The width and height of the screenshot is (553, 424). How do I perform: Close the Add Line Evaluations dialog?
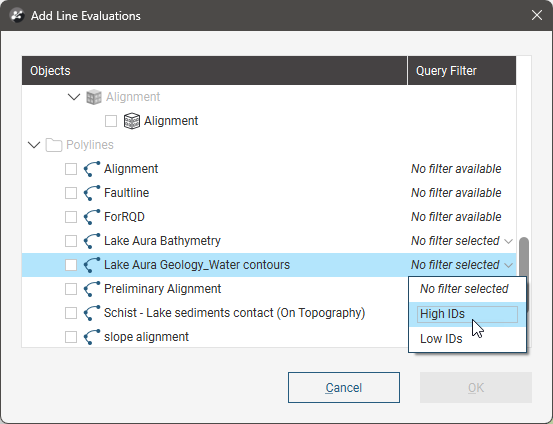point(537,15)
